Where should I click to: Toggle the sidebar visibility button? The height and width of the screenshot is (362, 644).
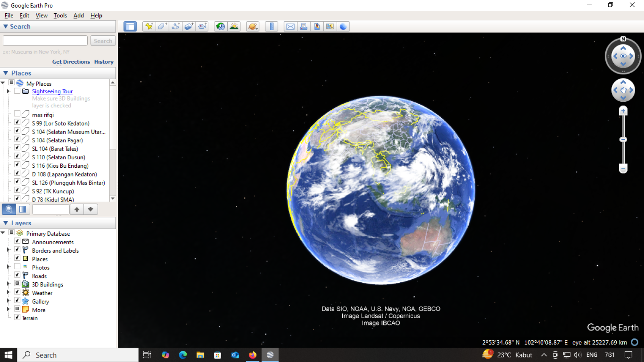pos(130,27)
